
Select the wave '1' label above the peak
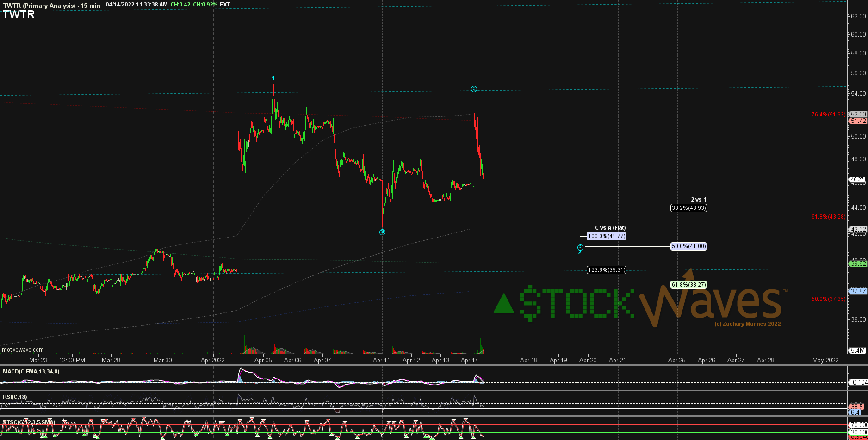tap(273, 78)
